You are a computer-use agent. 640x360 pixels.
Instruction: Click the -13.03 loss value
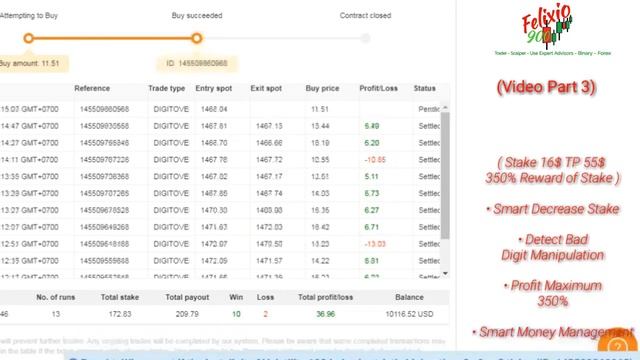click(x=375, y=244)
